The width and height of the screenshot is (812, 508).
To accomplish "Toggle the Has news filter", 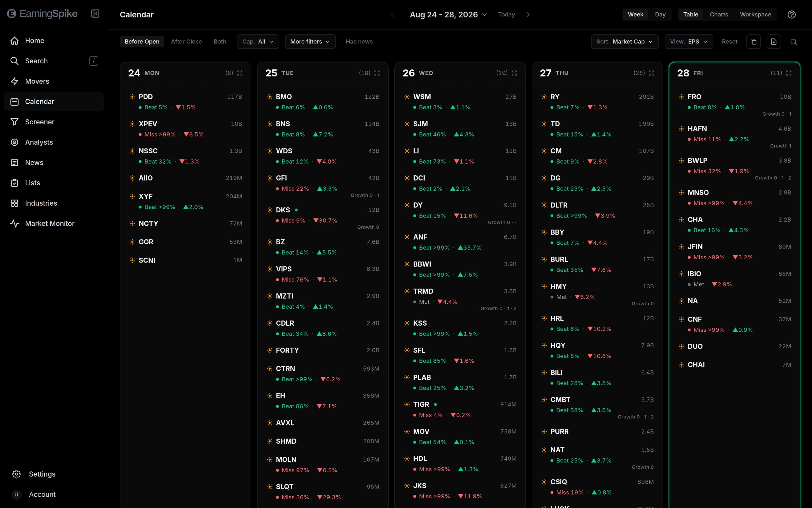I will pyautogui.click(x=359, y=42).
